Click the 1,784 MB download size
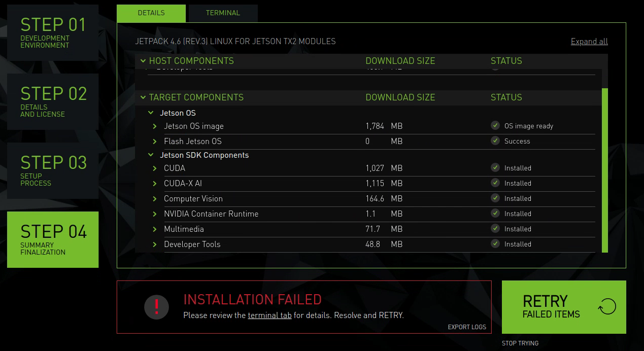 click(384, 126)
